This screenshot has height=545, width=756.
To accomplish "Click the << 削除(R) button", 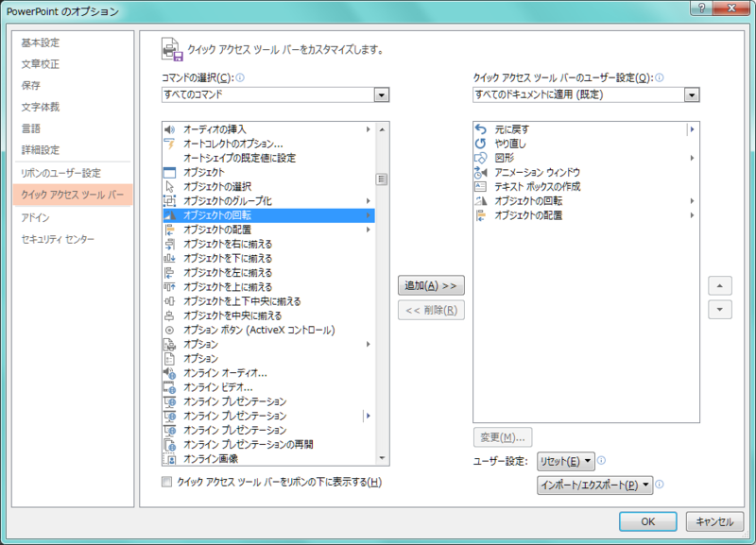I will [431, 311].
